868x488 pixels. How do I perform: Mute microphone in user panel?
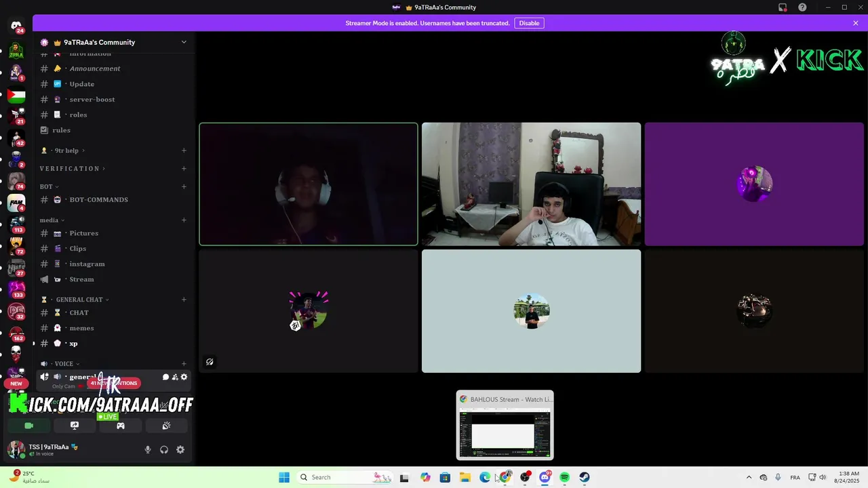(148, 449)
